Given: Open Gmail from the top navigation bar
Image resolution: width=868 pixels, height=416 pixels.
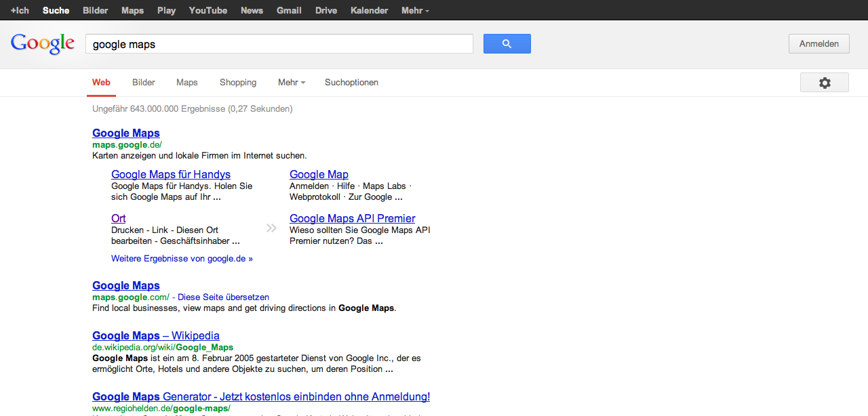Looking at the screenshot, I should coord(289,10).
